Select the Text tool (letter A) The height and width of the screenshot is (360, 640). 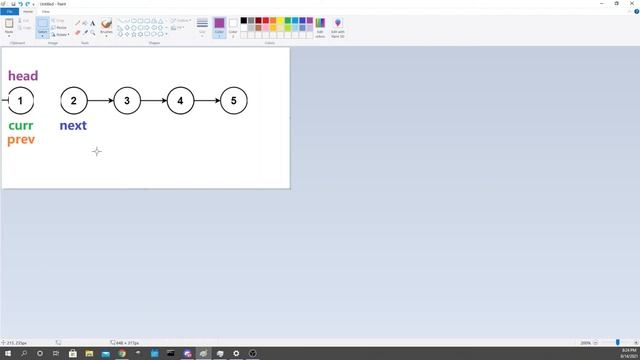pyautogui.click(x=93, y=23)
